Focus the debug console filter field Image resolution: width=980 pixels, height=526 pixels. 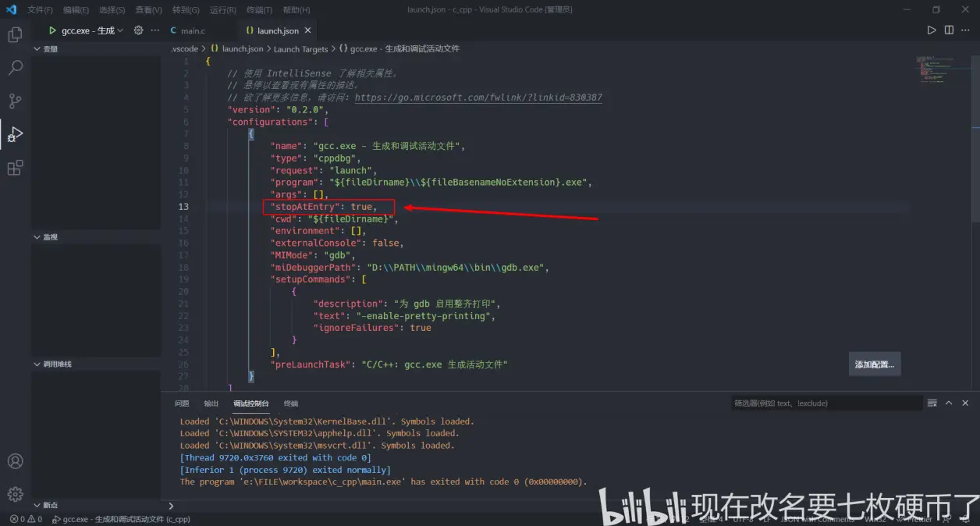[x=826, y=403]
